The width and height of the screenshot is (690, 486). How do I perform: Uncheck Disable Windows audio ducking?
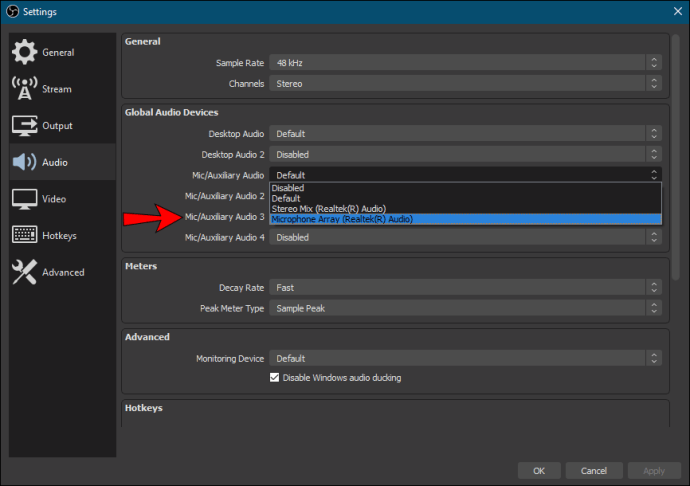tap(274, 377)
